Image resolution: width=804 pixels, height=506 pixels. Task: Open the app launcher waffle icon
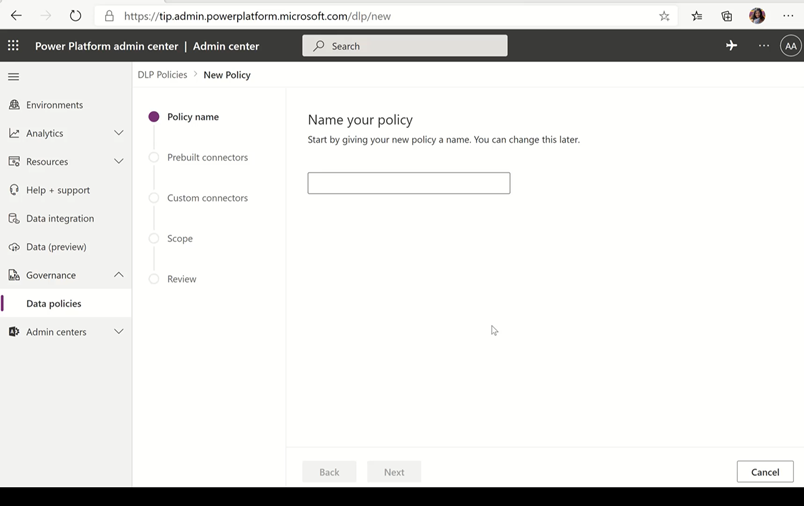[13, 46]
